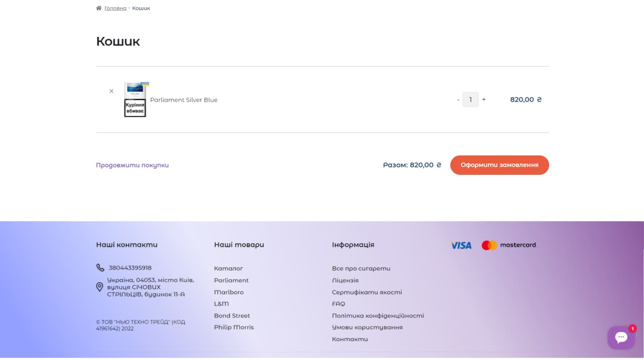Click the phone icon in contacts
This screenshot has height=360, width=644.
pos(100,268)
